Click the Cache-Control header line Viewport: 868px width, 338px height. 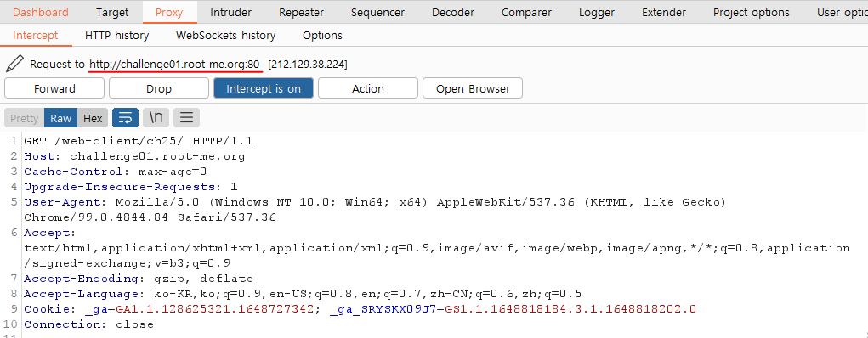pos(115,172)
